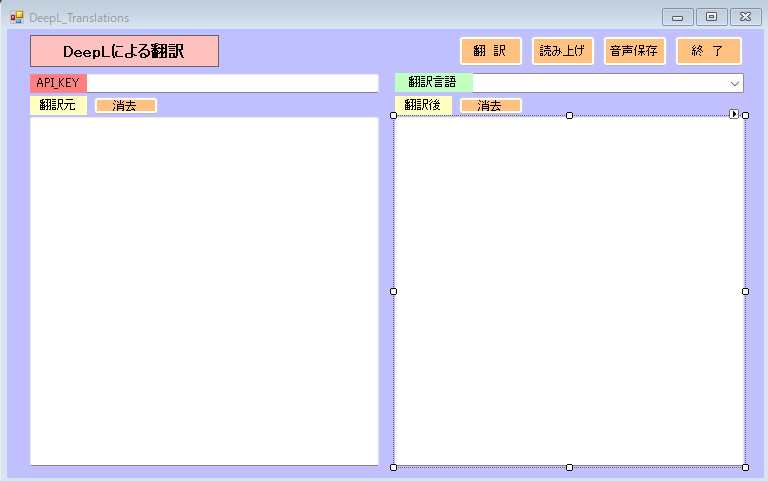Click the 音声保存 save audio button
768x481 pixels.
634,51
